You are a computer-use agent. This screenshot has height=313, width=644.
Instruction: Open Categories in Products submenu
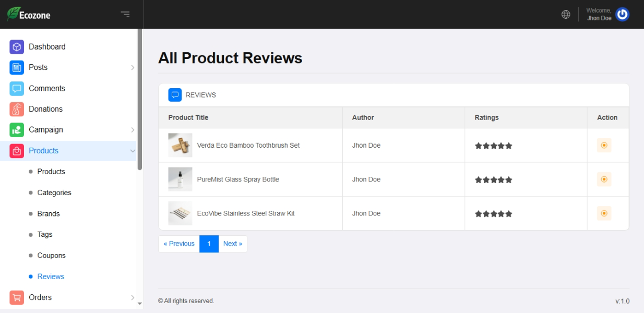(54, 193)
